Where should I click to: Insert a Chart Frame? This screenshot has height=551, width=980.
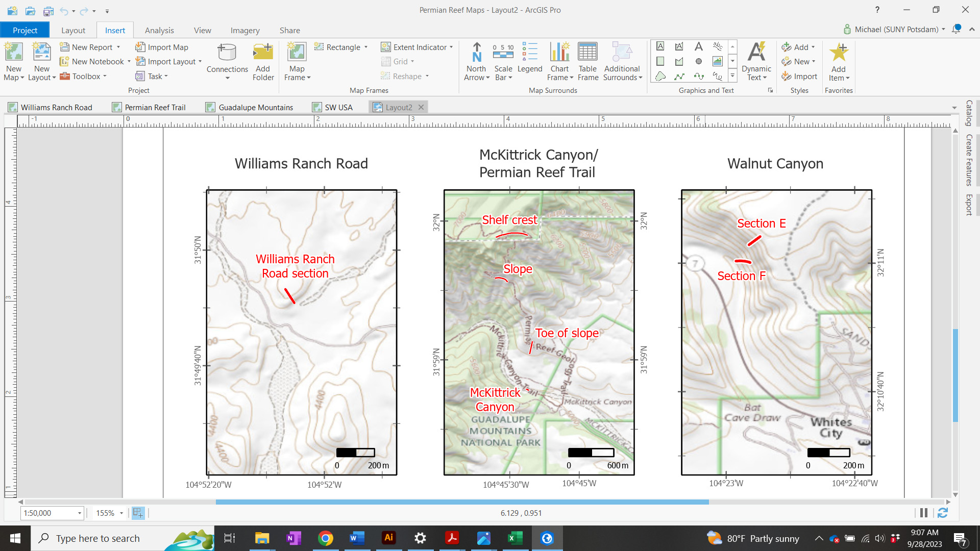(x=559, y=61)
